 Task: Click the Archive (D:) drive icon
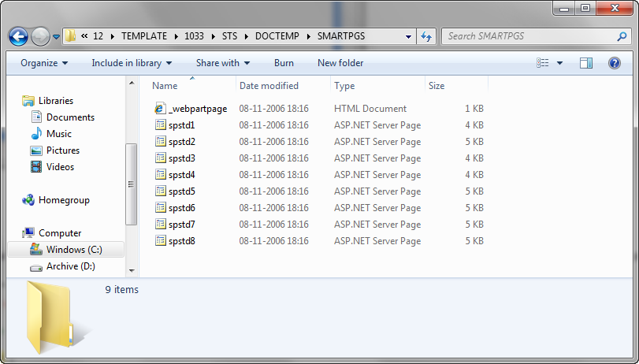coord(36,267)
